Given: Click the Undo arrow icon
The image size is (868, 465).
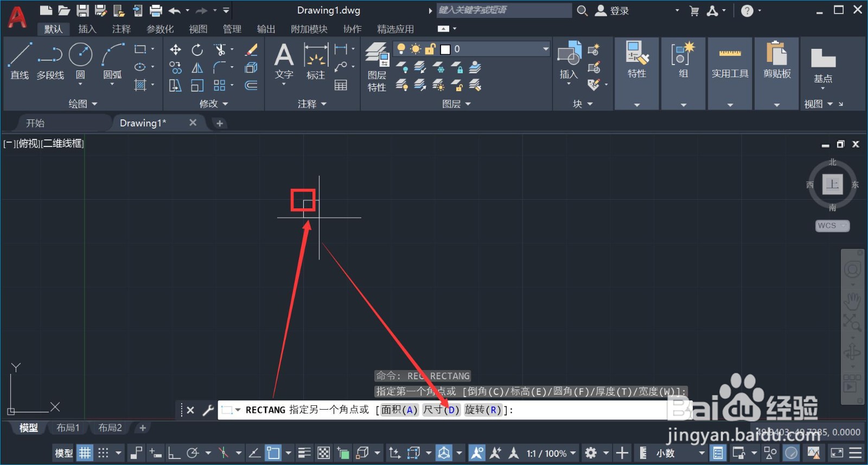Looking at the screenshot, I should (x=174, y=10).
